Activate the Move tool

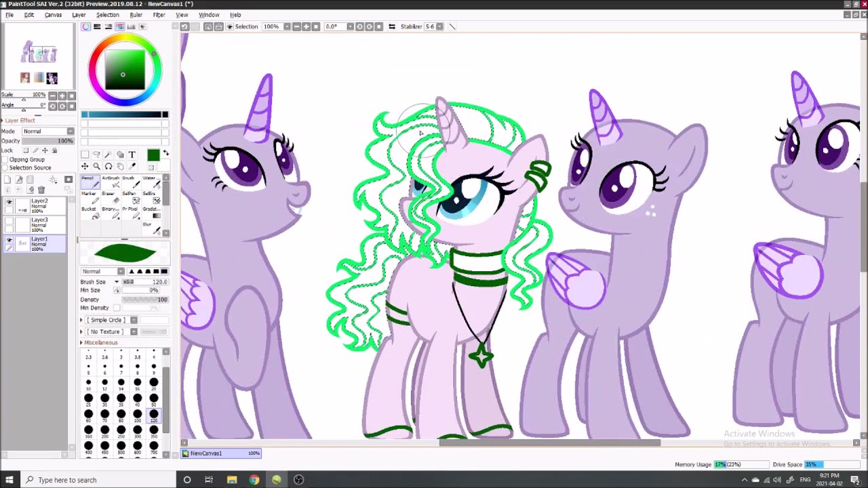point(85,166)
